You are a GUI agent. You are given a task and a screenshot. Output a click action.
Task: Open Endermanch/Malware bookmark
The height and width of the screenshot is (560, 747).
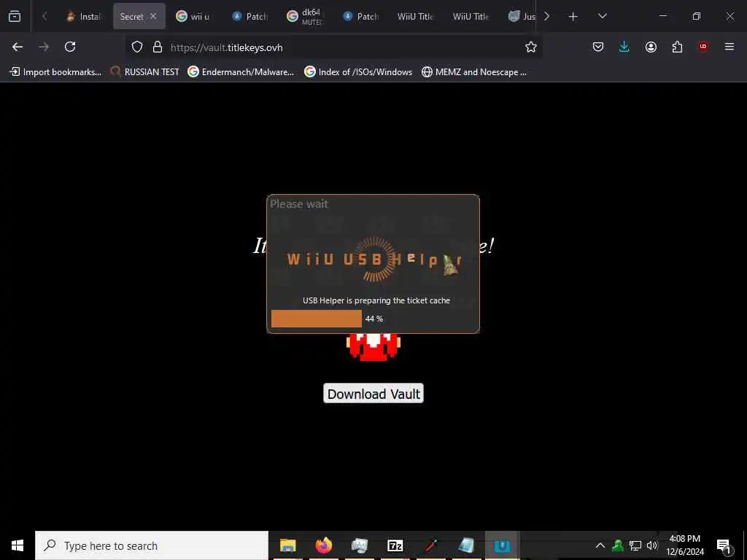click(x=241, y=72)
